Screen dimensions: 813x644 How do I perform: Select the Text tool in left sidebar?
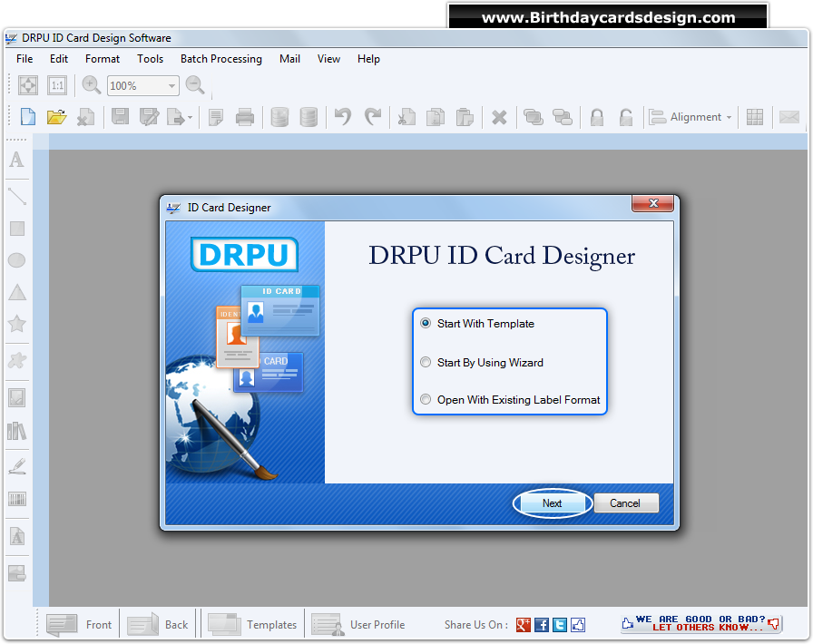16,160
